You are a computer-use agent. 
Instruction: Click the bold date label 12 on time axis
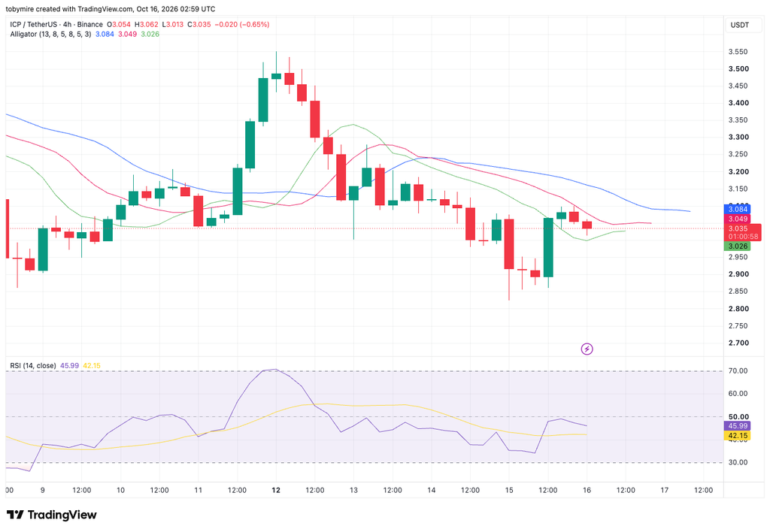click(276, 490)
